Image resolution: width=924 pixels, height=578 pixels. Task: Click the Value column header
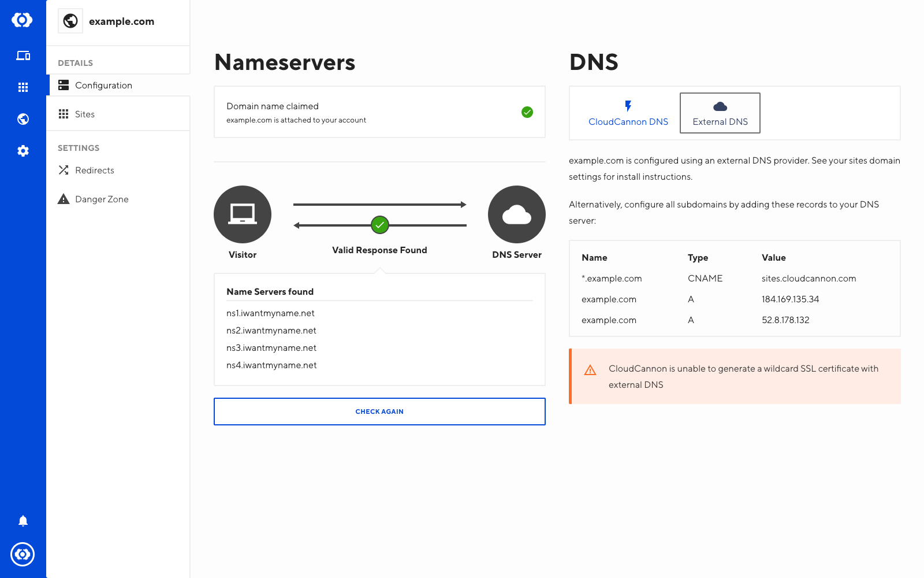(774, 257)
